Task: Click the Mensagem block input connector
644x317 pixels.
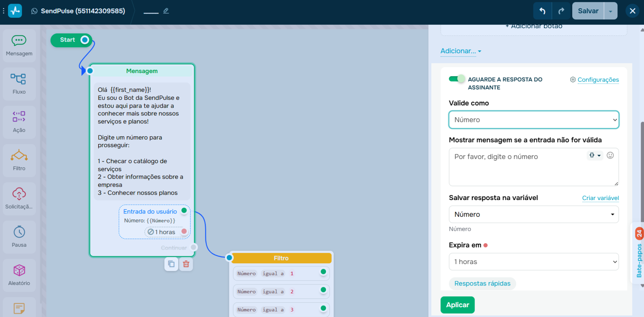Action: pos(90,71)
